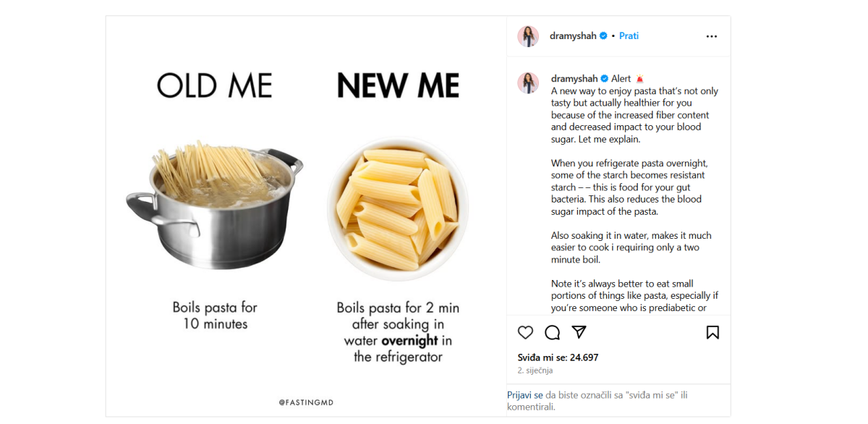Viewport: 868px width, 424px height.
Task: Like the post with the heart icon
Action: click(x=526, y=332)
